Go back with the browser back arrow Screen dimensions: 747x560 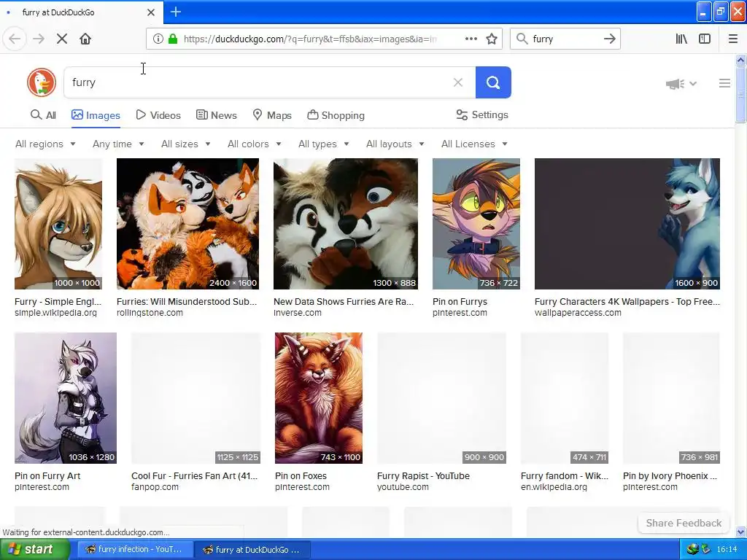[x=15, y=39]
